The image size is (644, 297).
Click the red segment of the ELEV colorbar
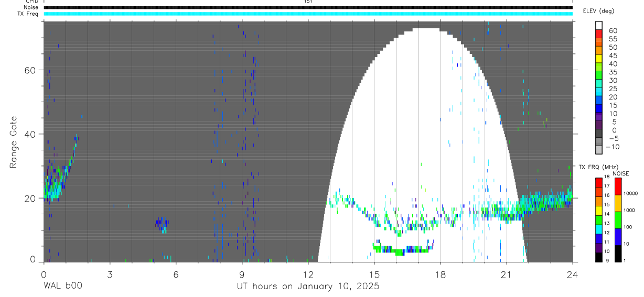[598, 34]
